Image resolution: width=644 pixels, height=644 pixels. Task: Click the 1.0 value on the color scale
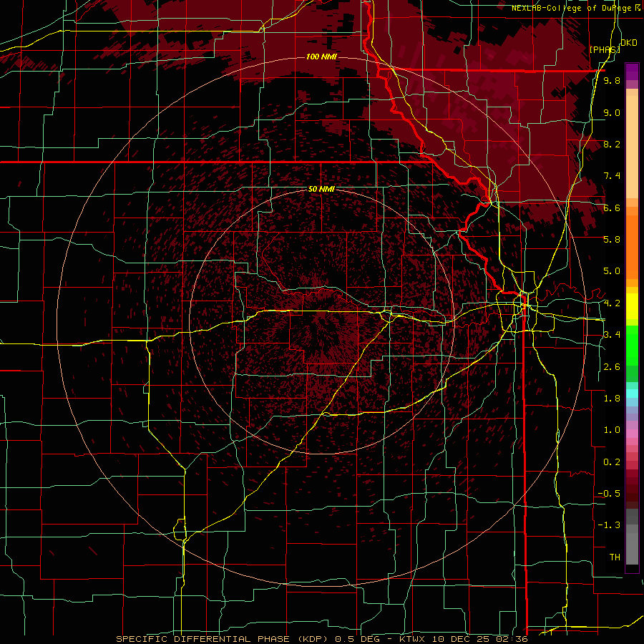[612, 429]
